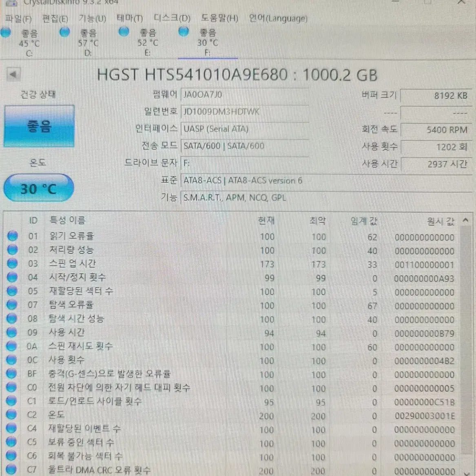Click the power on hours 2937 시간
Viewport: 476px width, 476px height.
coord(436,164)
